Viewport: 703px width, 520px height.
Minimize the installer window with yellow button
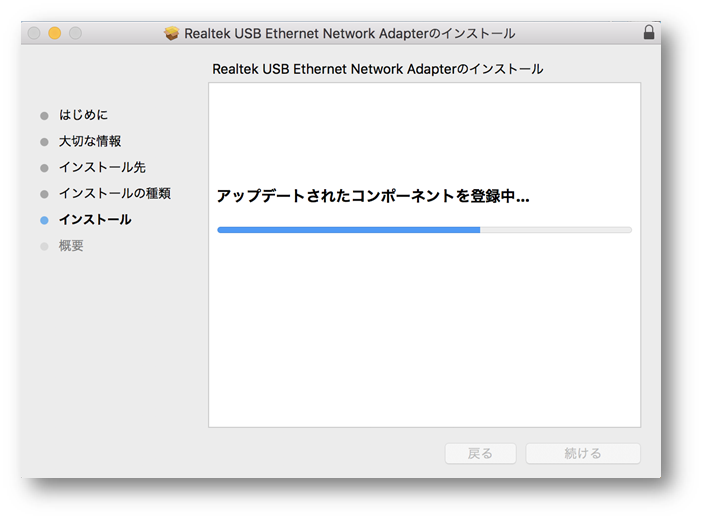point(55,33)
